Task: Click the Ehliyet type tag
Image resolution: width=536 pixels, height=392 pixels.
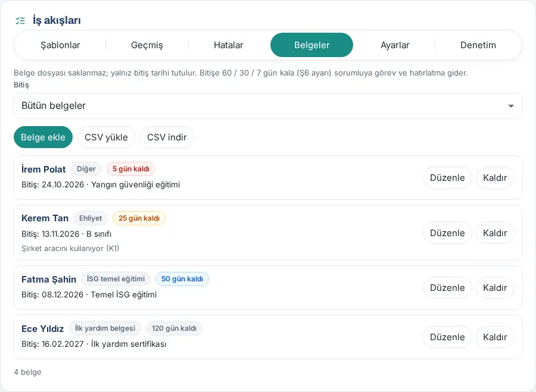Action: click(91, 218)
